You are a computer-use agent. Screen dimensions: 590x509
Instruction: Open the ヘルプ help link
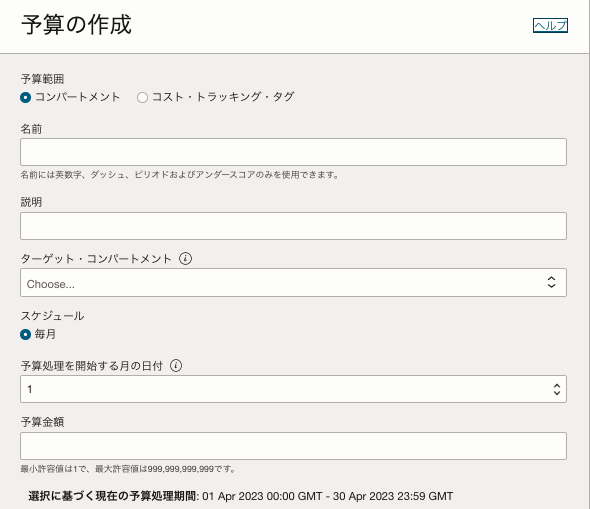click(550, 26)
